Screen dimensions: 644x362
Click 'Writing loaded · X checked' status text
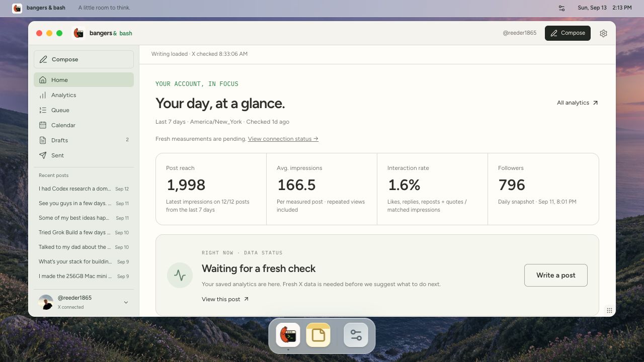pos(199,54)
